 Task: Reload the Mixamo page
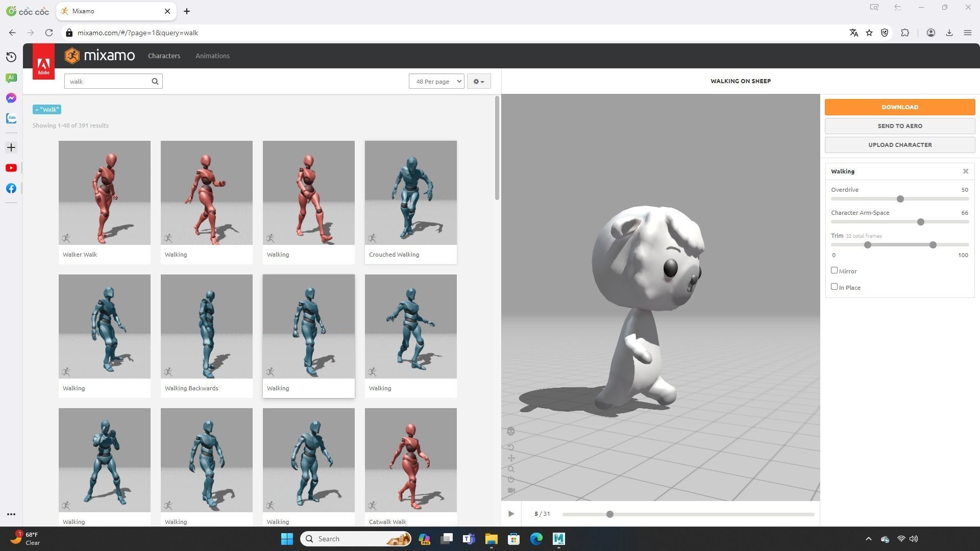[49, 33]
